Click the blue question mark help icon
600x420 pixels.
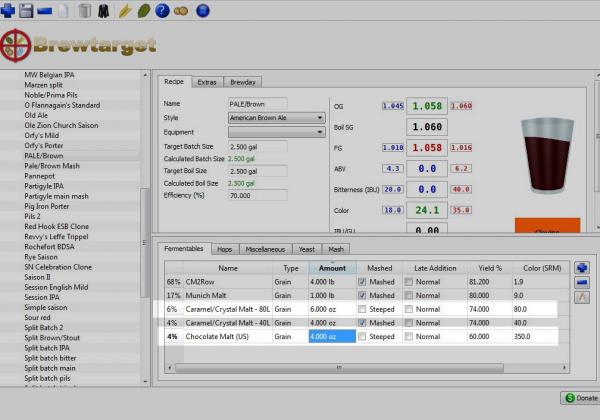[x=161, y=11]
